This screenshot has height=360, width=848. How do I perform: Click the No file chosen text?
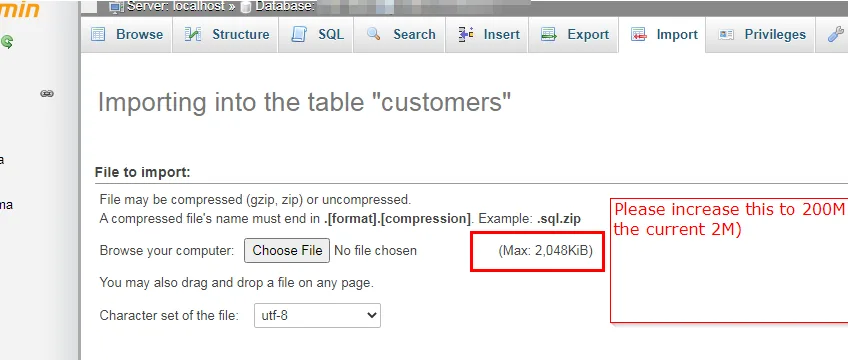[375, 251]
